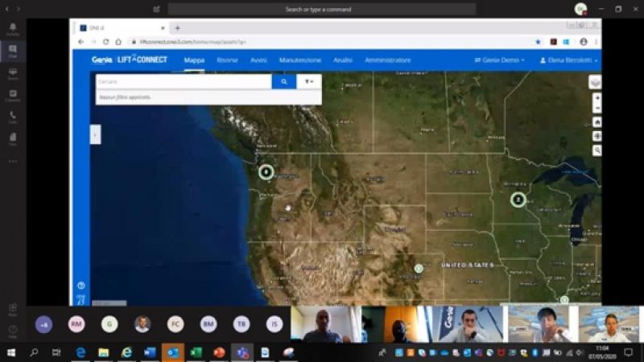Zoom out on the map
The image size is (644, 362).
(x=597, y=108)
